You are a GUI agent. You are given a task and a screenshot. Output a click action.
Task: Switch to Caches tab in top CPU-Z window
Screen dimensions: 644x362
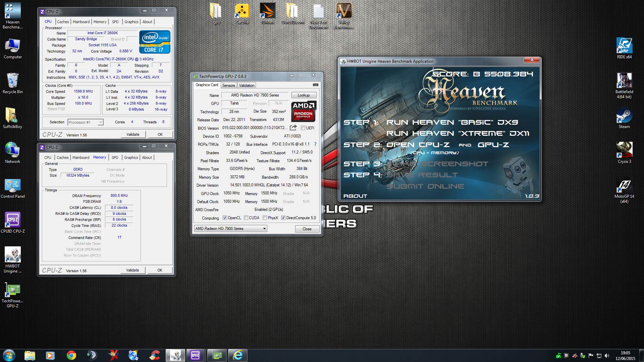coord(63,22)
